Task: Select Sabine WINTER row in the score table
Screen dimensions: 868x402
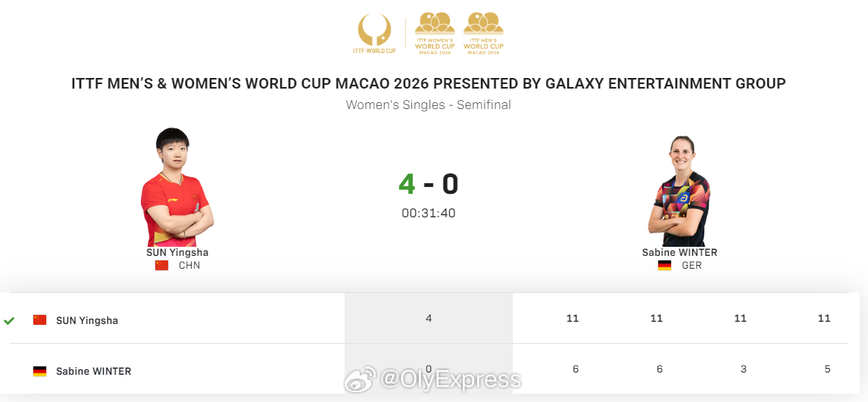Action: tap(429, 369)
